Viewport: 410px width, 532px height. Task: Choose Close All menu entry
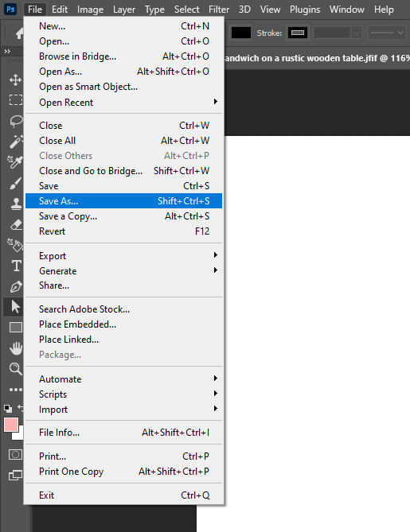[x=123, y=141]
